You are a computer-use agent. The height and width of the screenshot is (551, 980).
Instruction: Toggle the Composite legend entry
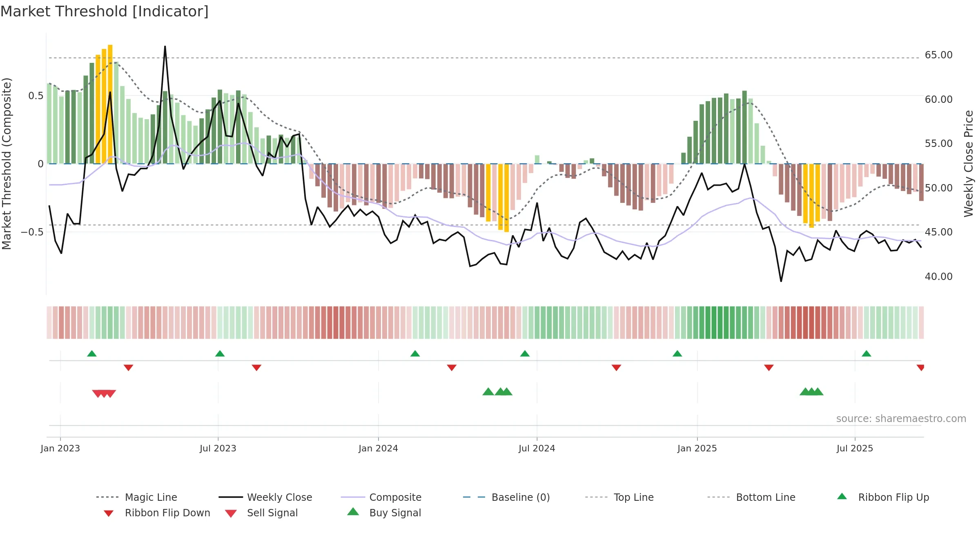(x=381, y=497)
